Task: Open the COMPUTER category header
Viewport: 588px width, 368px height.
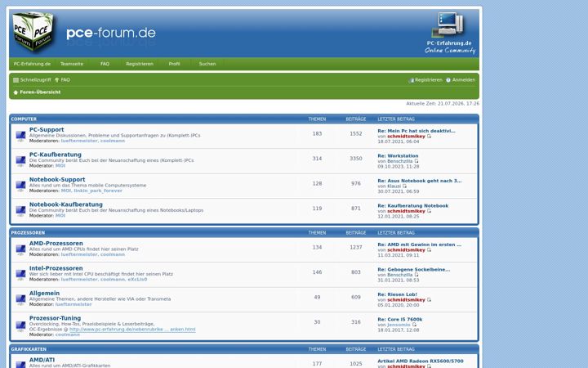Action: [24, 119]
